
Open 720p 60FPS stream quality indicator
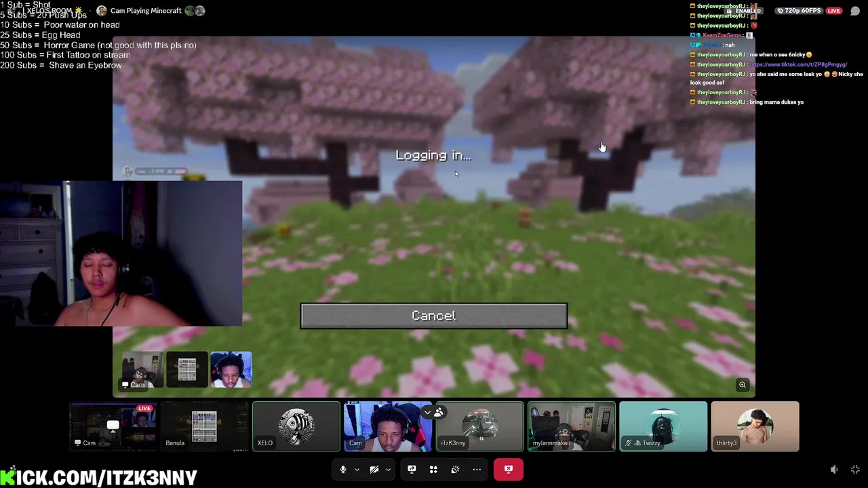point(800,11)
